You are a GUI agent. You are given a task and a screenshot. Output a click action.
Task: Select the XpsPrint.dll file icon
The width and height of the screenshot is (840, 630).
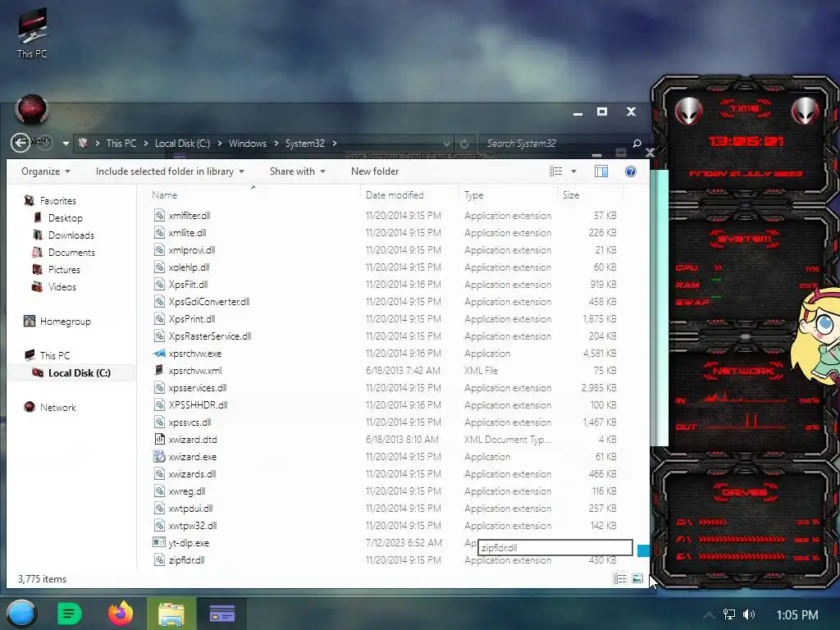click(x=159, y=319)
